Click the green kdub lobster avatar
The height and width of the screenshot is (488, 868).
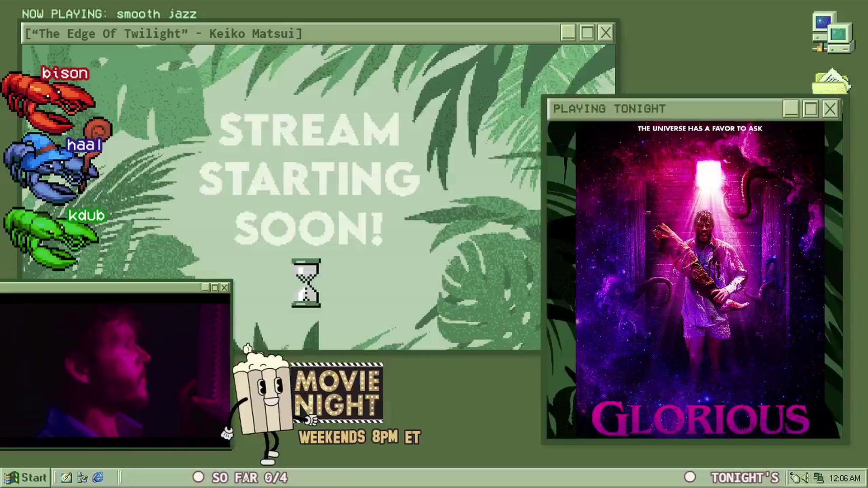pyautogui.click(x=51, y=239)
